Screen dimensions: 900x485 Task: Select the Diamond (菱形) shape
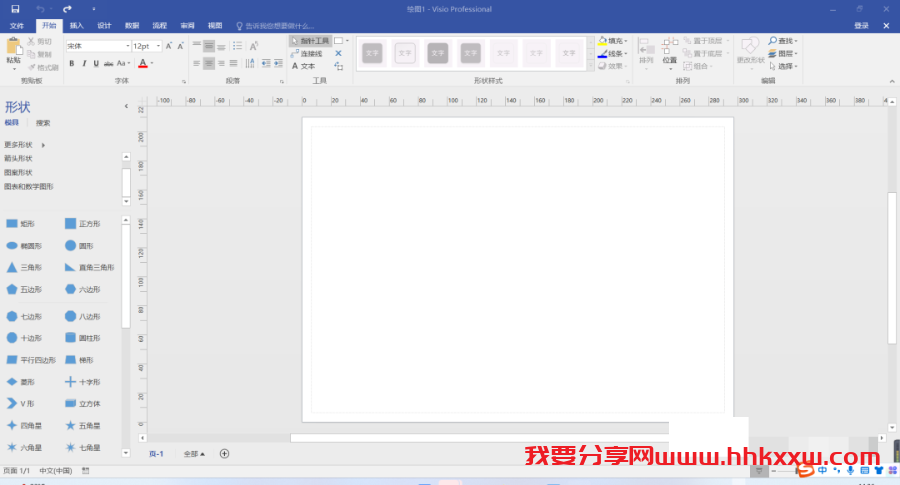pyautogui.click(x=21, y=382)
